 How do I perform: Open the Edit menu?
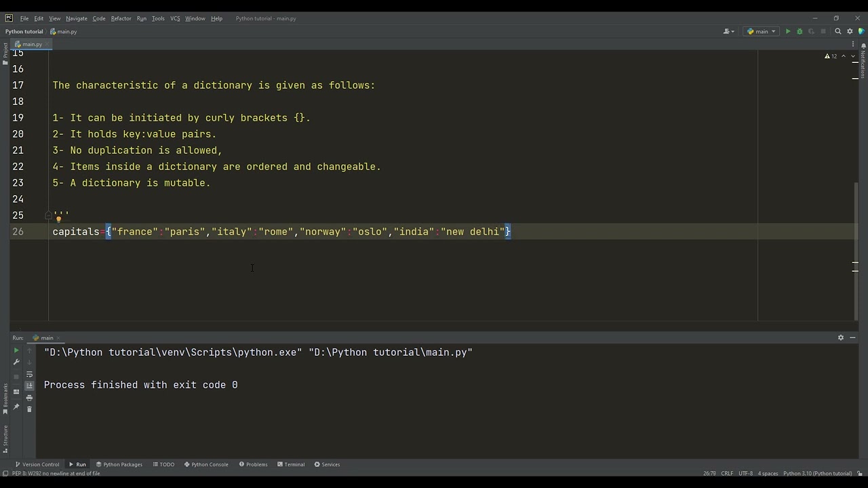[x=39, y=18]
